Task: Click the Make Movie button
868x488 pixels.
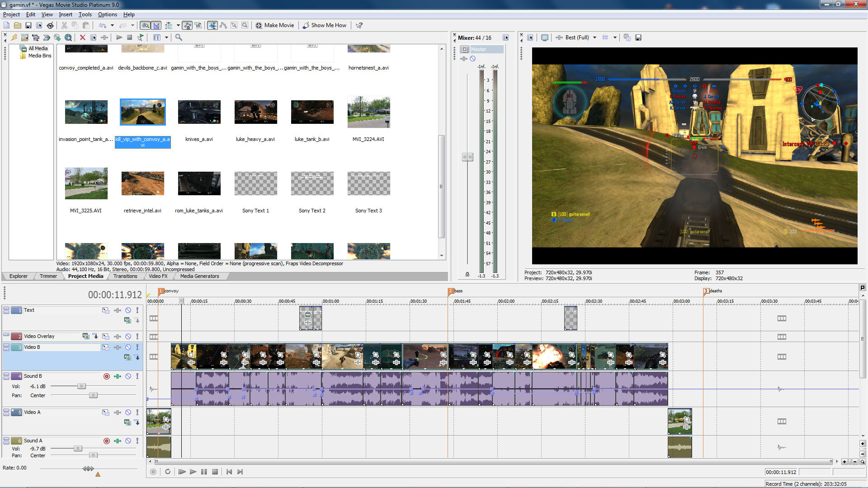Action: click(x=274, y=25)
